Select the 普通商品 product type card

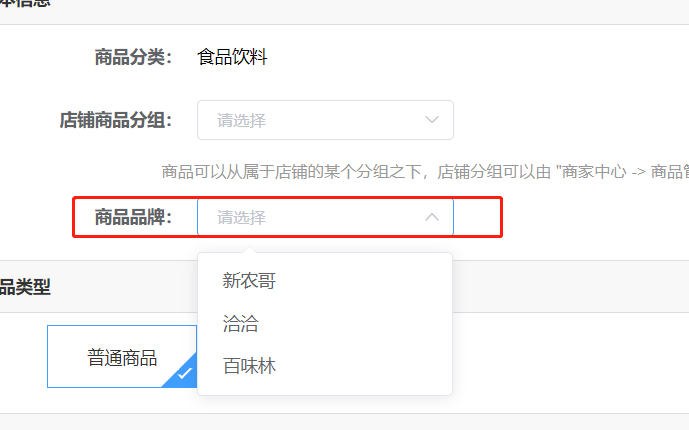(122, 357)
